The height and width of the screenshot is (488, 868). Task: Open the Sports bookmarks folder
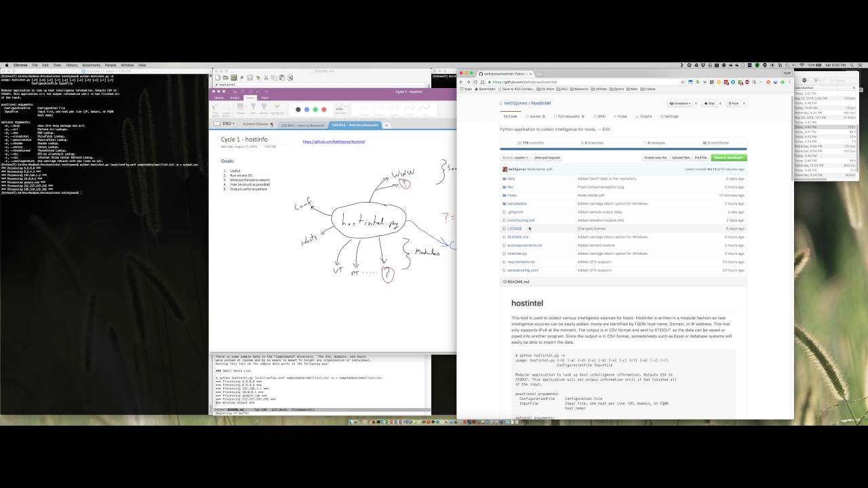pos(616,89)
